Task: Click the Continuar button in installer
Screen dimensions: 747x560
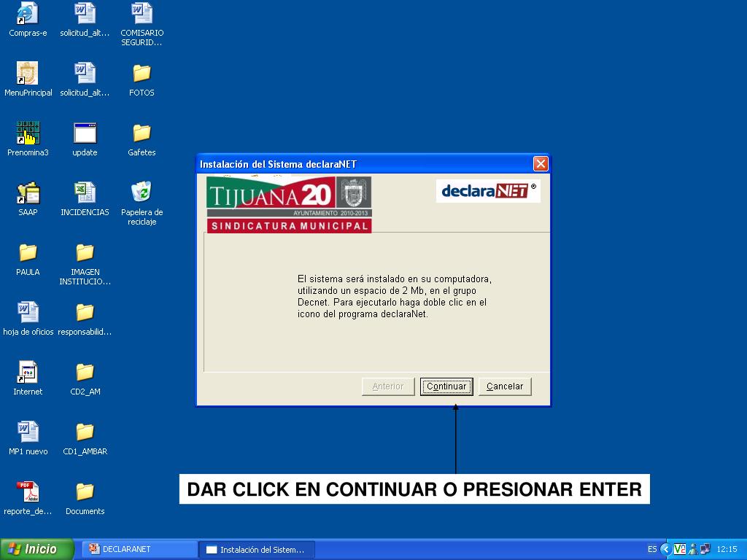Action: 446,386
